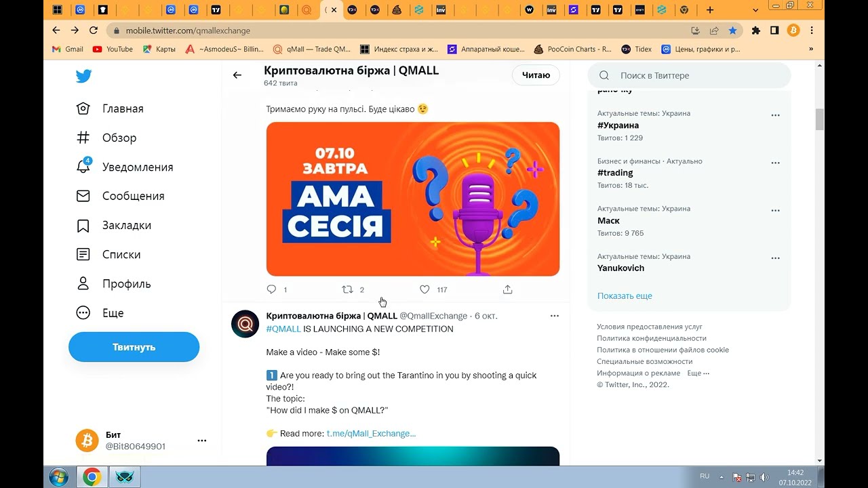Open Chrome side panel icon
The height and width of the screenshot is (488, 868).
(774, 30)
